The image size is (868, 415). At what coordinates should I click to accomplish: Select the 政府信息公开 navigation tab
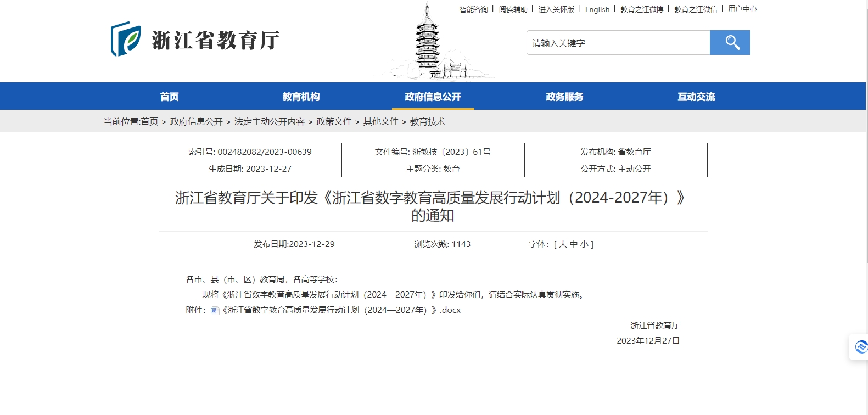point(433,97)
